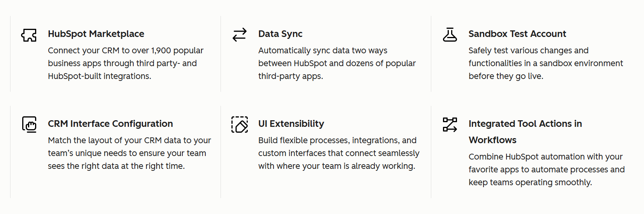Click Integrated Tool Actions in Workflows heading
The width and height of the screenshot is (644, 214).
(525, 124)
